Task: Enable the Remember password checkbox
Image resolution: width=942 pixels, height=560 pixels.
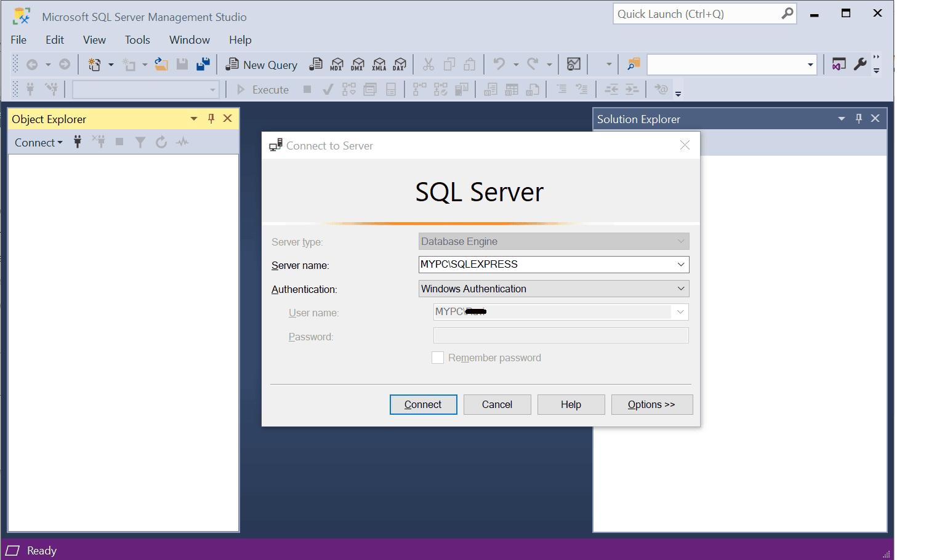Action: pos(438,357)
